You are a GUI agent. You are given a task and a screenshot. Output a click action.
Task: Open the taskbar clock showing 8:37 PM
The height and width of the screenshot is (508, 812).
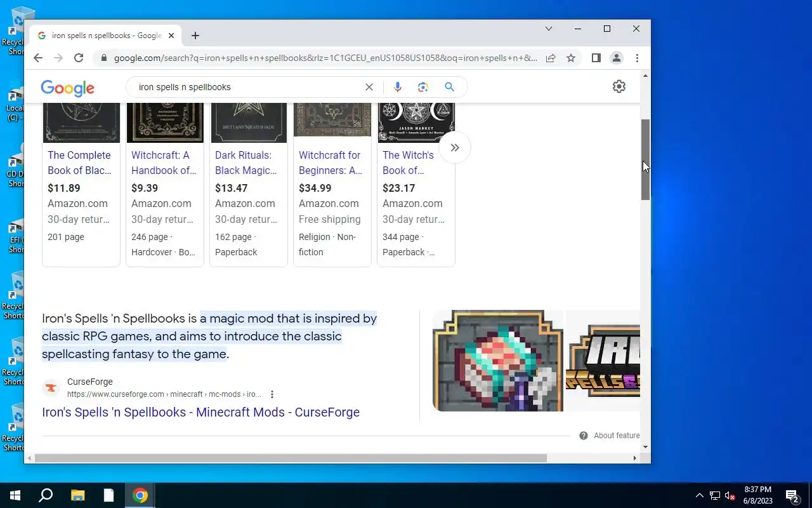click(758, 495)
